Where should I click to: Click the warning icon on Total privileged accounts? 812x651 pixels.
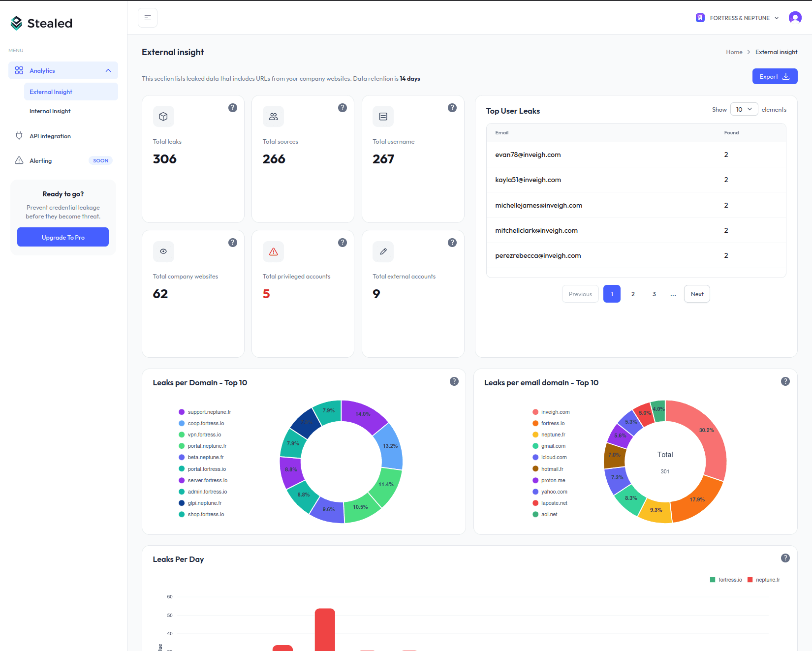[273, 251]
